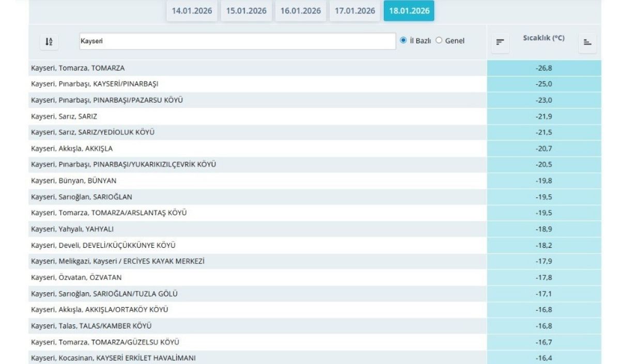Click the alphabetical sort icon beside search box

(x=49, y=42)
